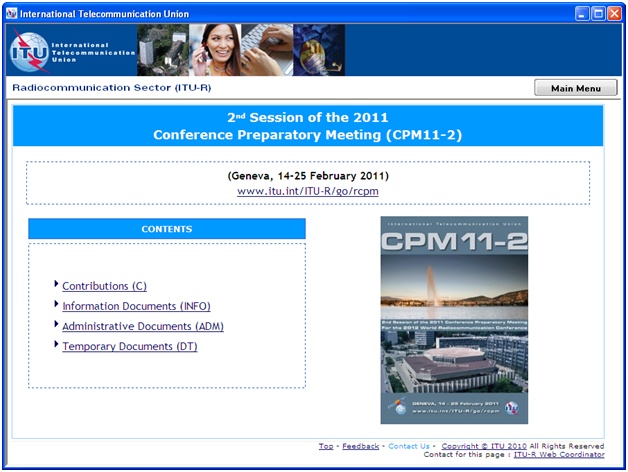Click the keyboard typing photo in banner
Screen dimensions: 628x472
(x=267, y=51)
